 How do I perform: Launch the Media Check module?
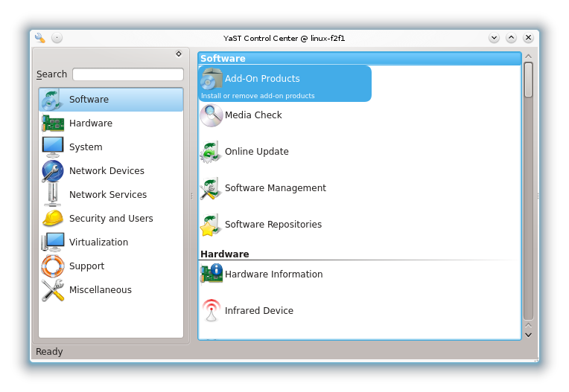[253, 115]
